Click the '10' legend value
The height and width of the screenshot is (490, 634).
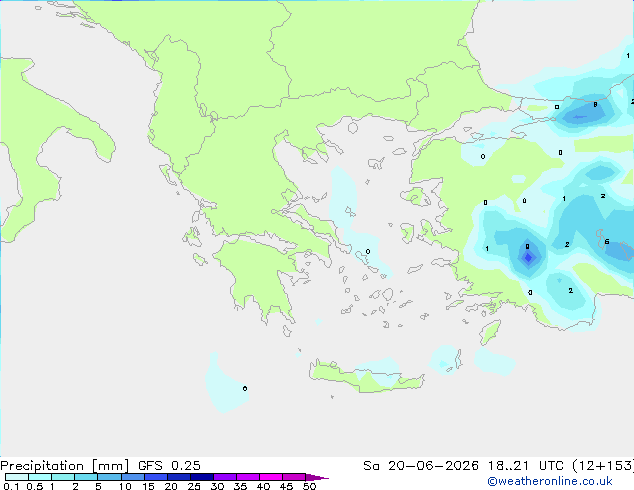pos(125,486)
